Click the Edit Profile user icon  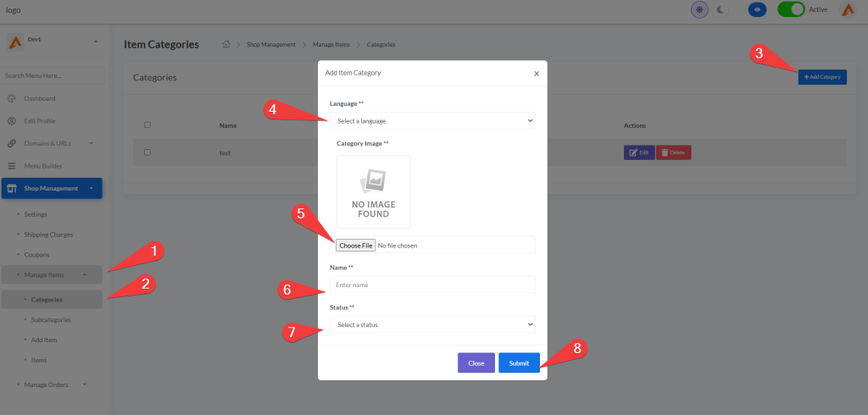(x=12, y=121)
